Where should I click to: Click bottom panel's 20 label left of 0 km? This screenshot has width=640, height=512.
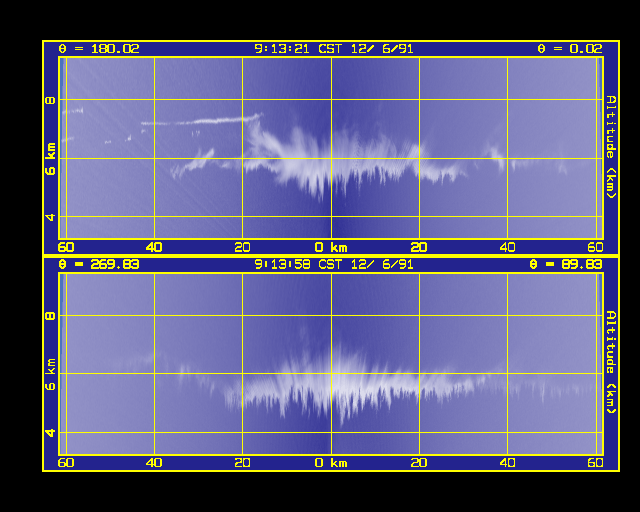click(x=242, y=463)
